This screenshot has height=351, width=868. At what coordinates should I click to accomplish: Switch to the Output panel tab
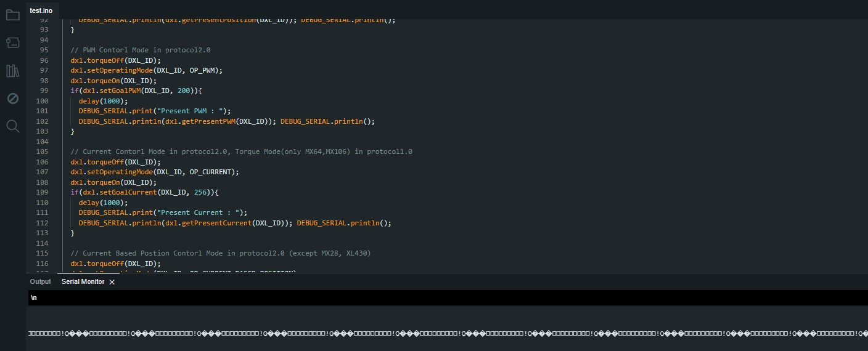[40, 281]
